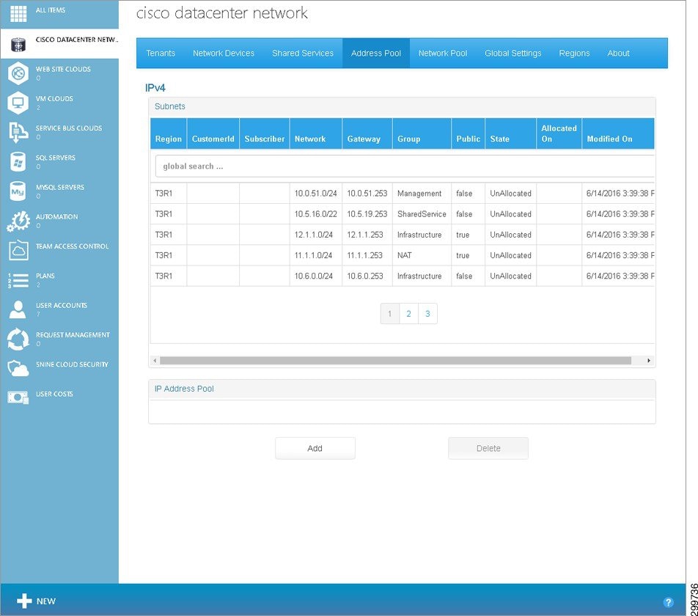This screenshot has width=698, height=616.
Task: Click the scroll right arrow under Subnets
Action: [649, 361]
